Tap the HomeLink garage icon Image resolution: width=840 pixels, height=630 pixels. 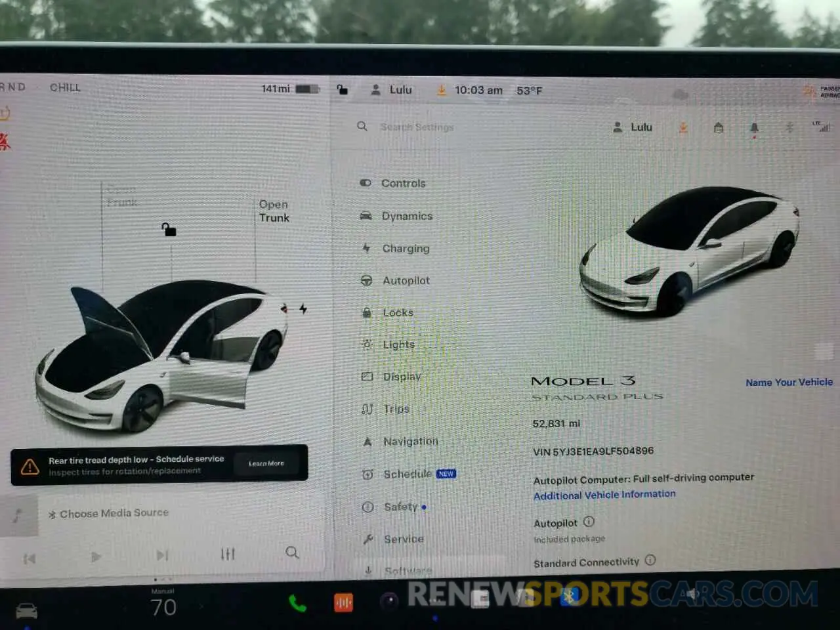[719, 127]
